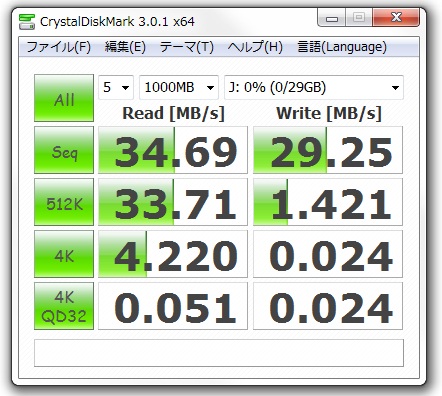Start the 512K random test
This screenshot has height=396, width=442.
(64, 202)
